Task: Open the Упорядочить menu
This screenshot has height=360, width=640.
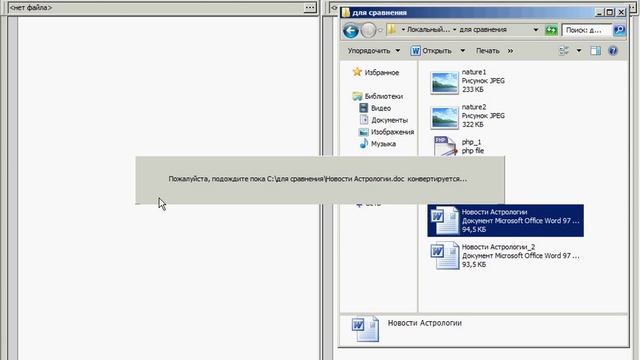Action: tap(373, 51)
